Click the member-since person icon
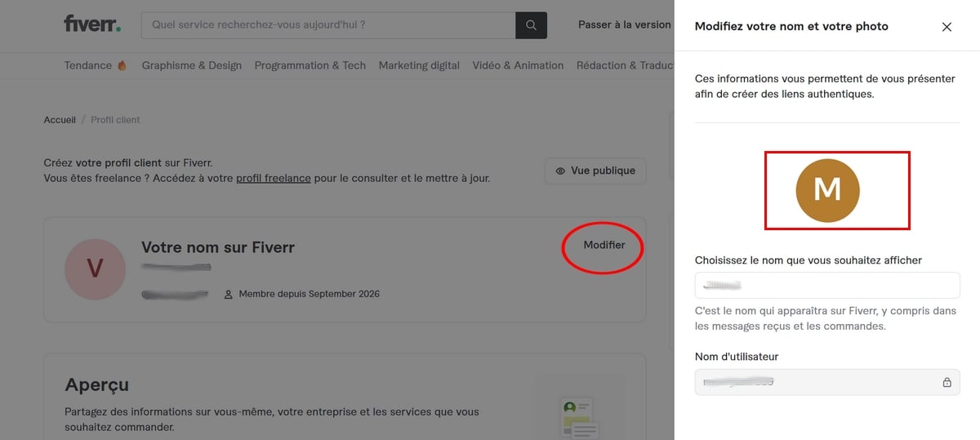980x440 pixels. click(x=229, y=294)
